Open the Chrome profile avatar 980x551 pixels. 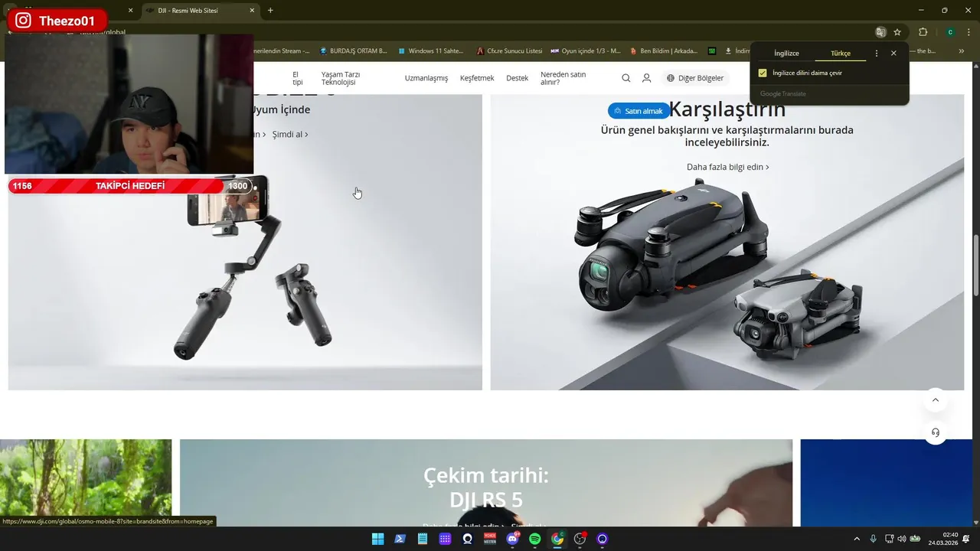click(x=950, y=32)
